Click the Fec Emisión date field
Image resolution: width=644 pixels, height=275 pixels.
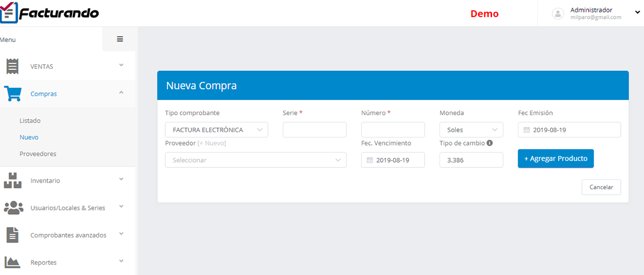569,130
